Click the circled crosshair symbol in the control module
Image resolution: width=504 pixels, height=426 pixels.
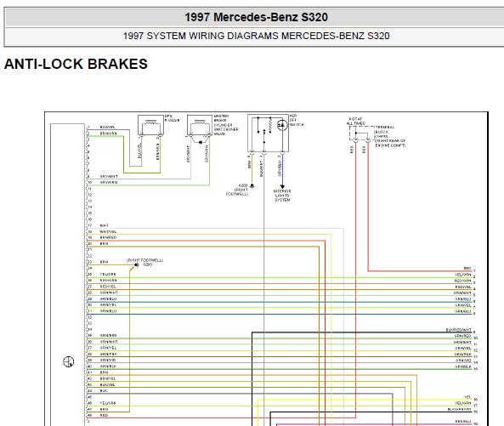point(69,361)
